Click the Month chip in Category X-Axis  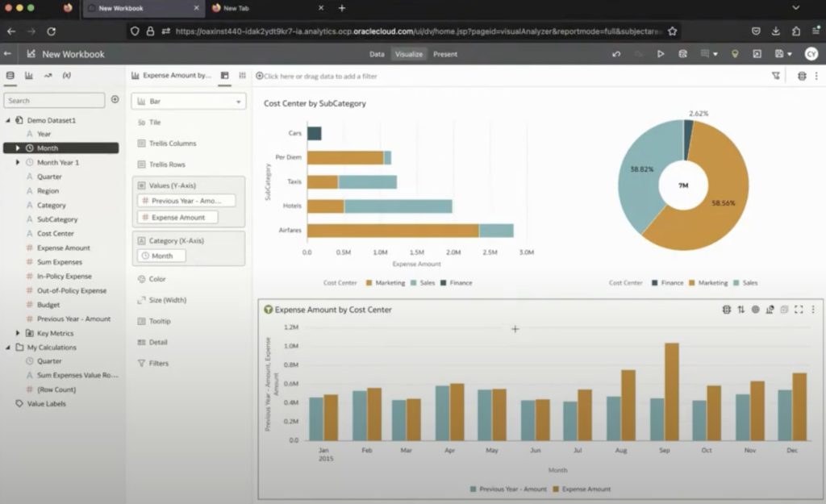[161, 256]
